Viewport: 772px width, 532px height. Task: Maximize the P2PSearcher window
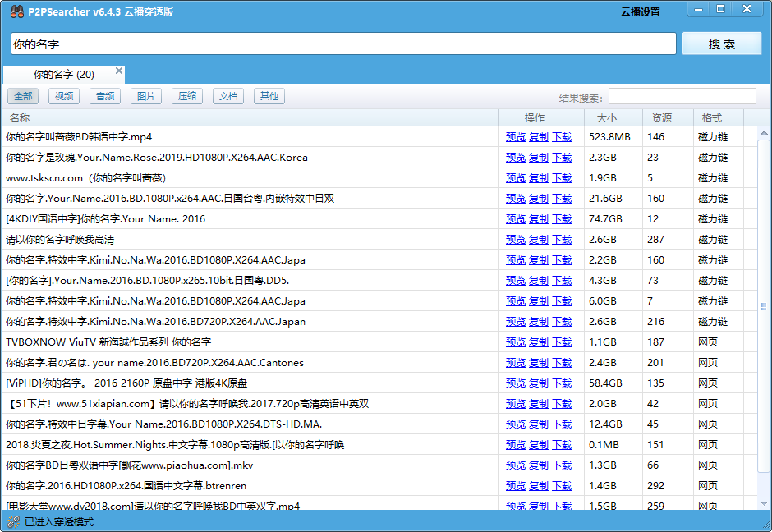pos(720,8)
